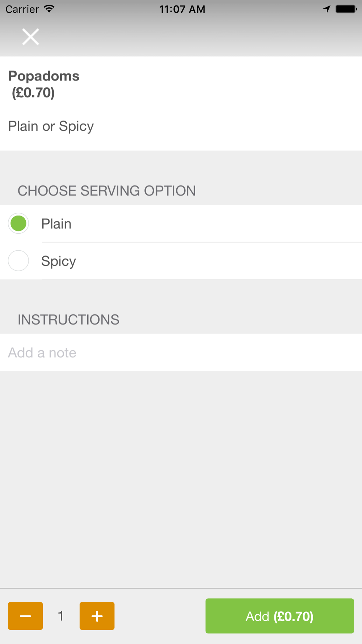Close the Popadoms item screen
The height and width of the screenshot is (644, 362).
tap(30, 37)
